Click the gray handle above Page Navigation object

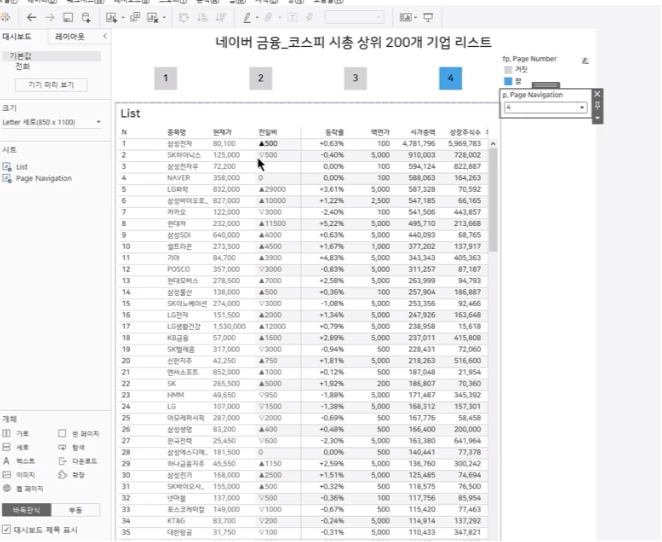pyautogui.click(x=545, y=85)
